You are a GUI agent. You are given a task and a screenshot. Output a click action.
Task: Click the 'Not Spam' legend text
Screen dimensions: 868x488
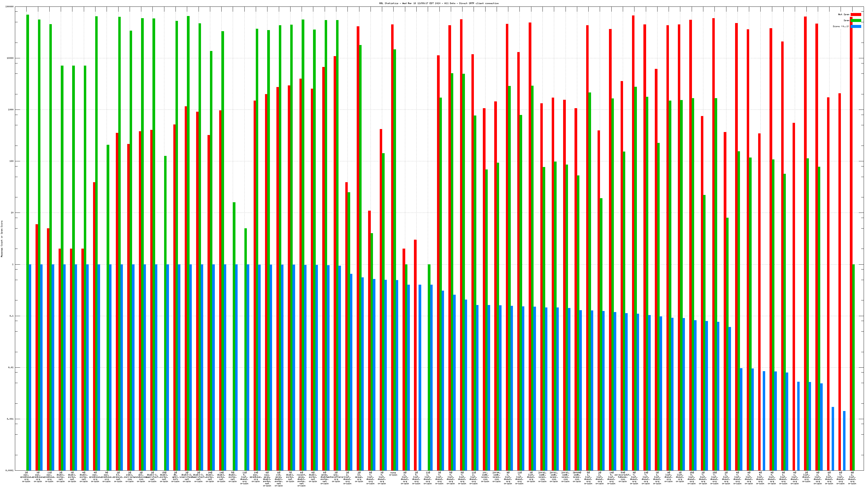pos(844,14)
